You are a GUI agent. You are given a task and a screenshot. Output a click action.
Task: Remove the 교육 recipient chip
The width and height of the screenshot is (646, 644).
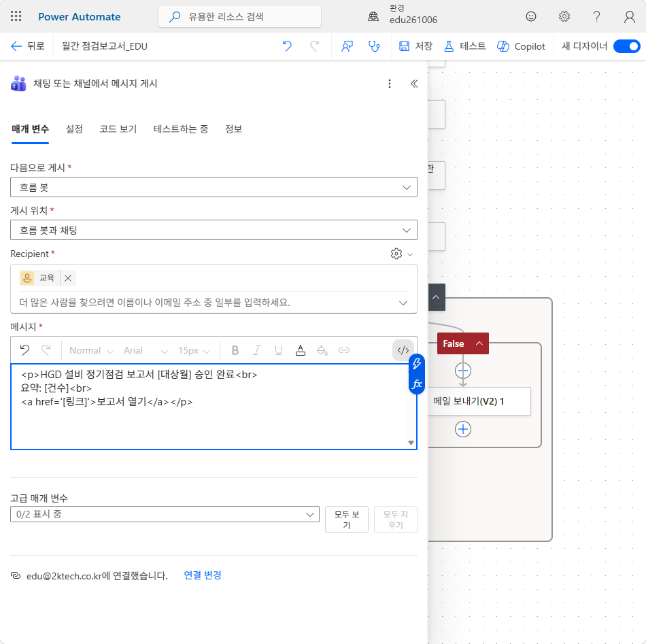coord(68,278)
